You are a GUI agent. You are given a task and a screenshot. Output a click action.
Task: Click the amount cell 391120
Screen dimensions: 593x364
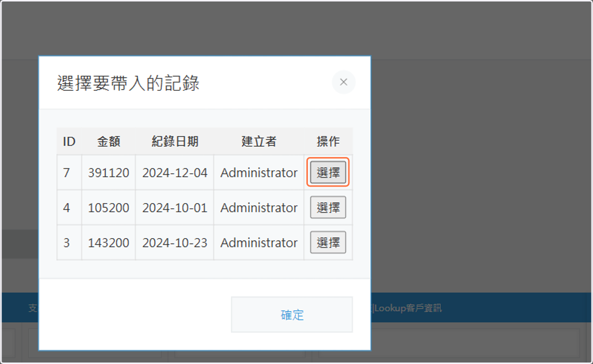109,172
